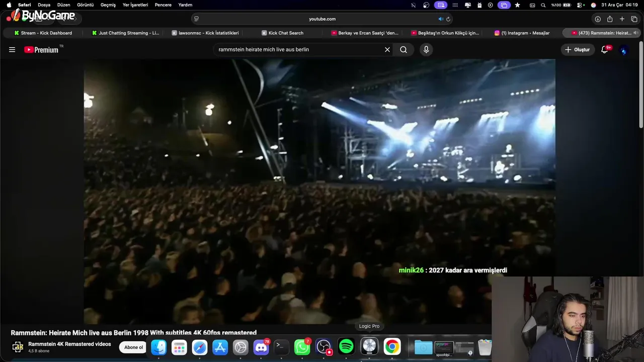Open the Safari menu
644x362 pixels.
click(x=24, y=5)
